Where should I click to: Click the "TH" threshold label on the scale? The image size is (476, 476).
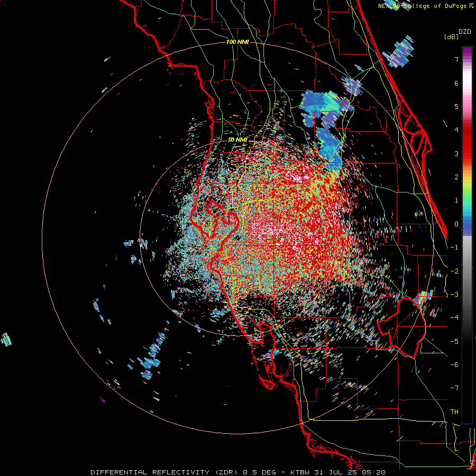[454, 412]
